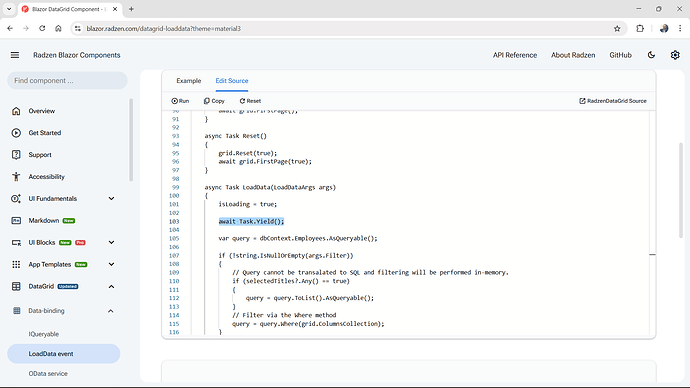Click the Markdown icon in sidebar
Screen dimensions: 690x388
[x=16, y=220]
